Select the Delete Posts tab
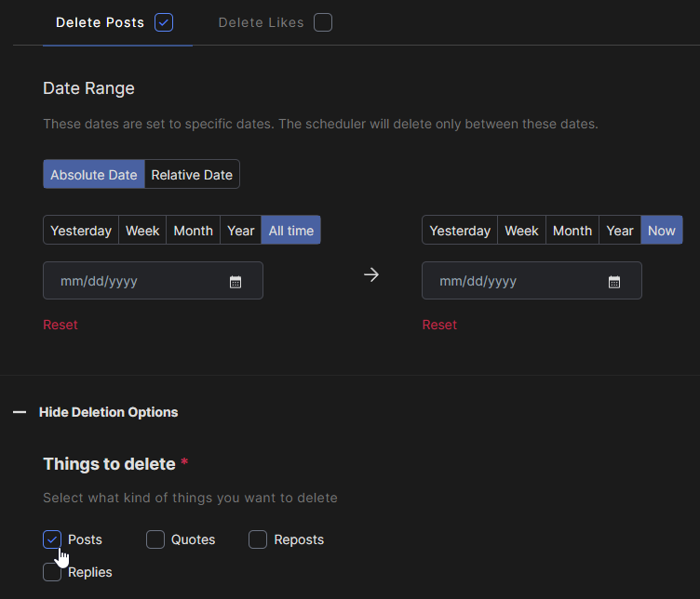This screenshot has height=599, width=700. (100, 22)
